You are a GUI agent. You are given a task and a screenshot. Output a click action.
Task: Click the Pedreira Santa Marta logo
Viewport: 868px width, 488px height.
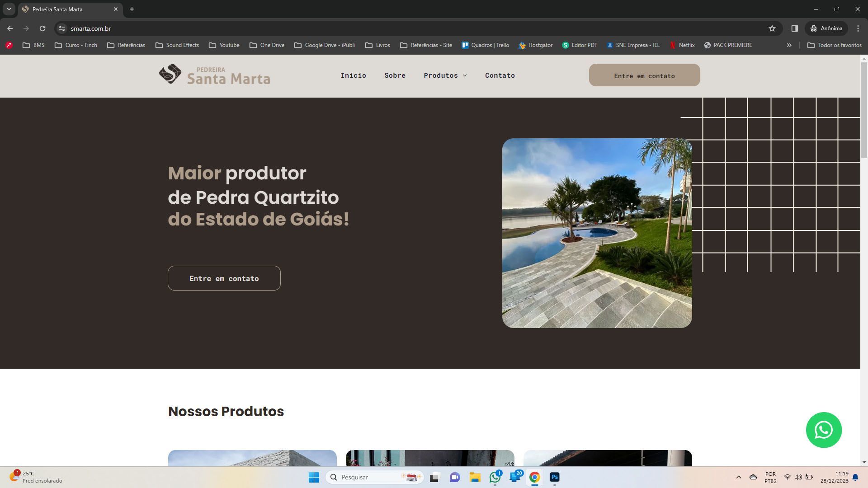point(215,75)
